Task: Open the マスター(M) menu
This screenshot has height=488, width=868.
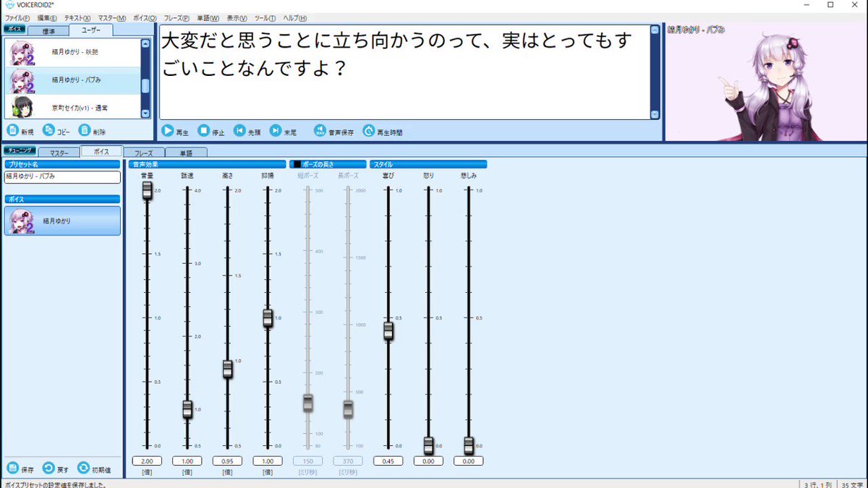Action: pos(111,17)
